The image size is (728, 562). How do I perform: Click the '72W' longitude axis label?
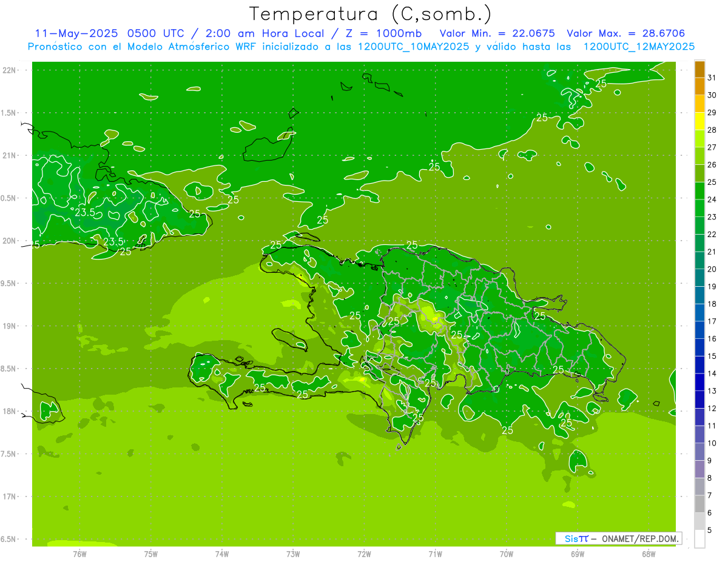click(364, 554)
